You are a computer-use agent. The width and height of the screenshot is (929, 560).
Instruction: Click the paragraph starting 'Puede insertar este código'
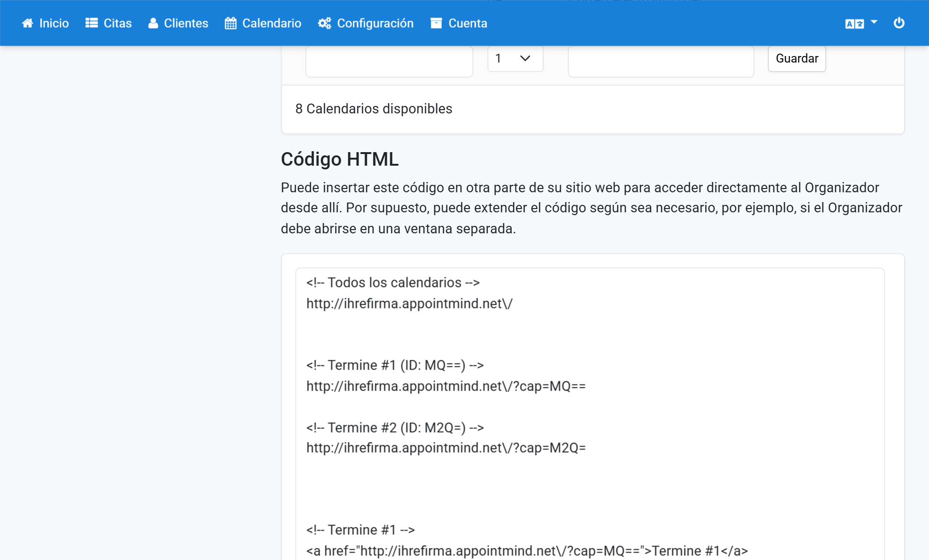[591, 208]
